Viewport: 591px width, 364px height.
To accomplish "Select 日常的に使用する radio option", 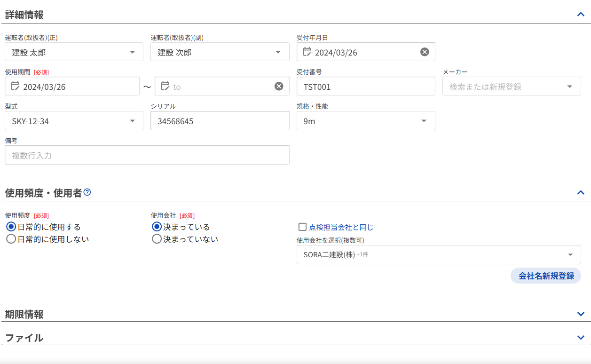I will pos(11,227).
